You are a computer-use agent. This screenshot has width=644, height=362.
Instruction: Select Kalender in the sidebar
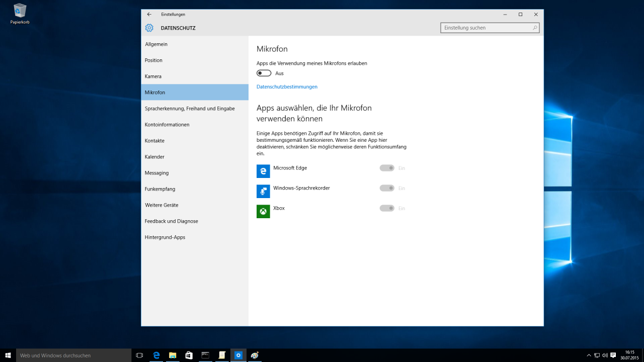coord(195,157)
